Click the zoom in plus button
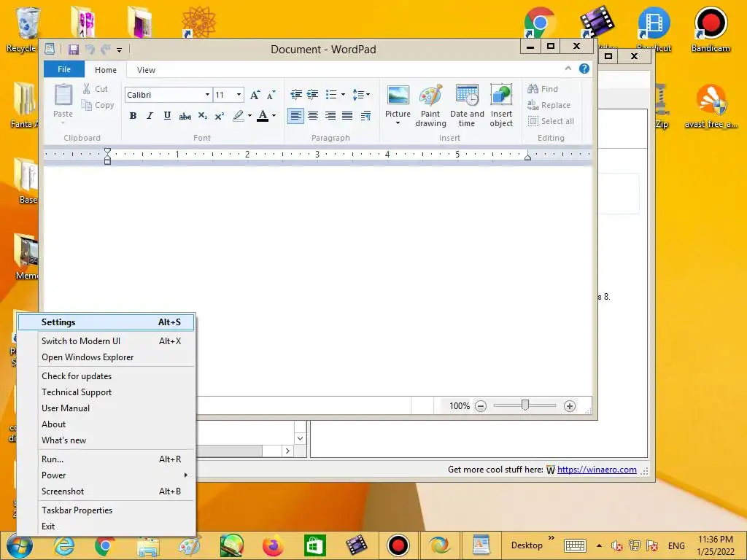The image size is (747, 560). (570, 406)
